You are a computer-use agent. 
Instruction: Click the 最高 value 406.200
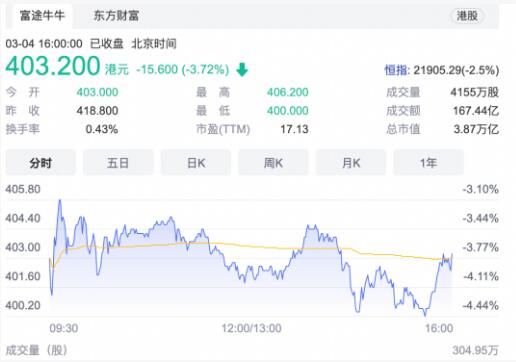(x=288, y=92)
